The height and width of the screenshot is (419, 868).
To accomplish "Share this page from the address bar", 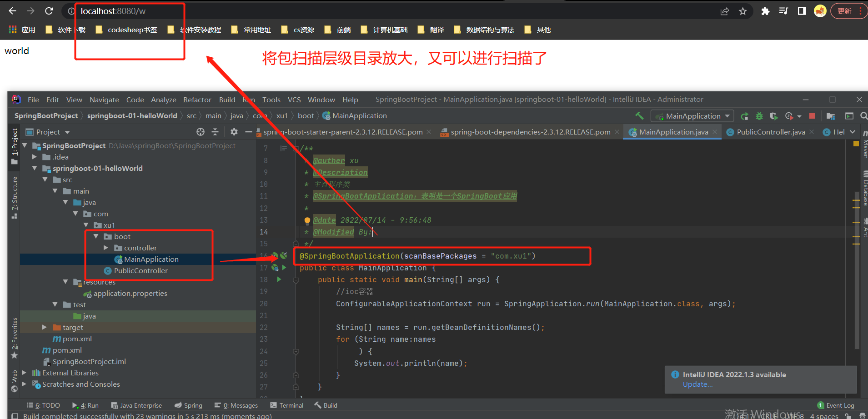I will point(725,11).
